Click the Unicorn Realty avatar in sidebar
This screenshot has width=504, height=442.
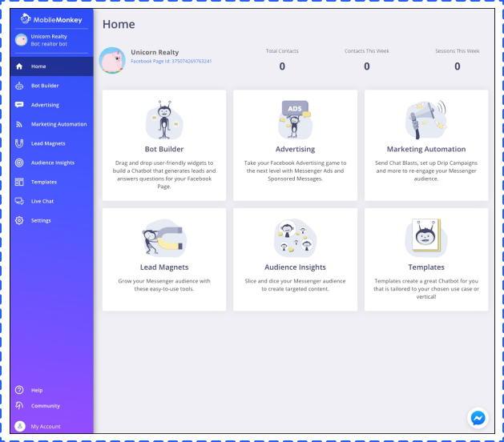tap(21, 40)
